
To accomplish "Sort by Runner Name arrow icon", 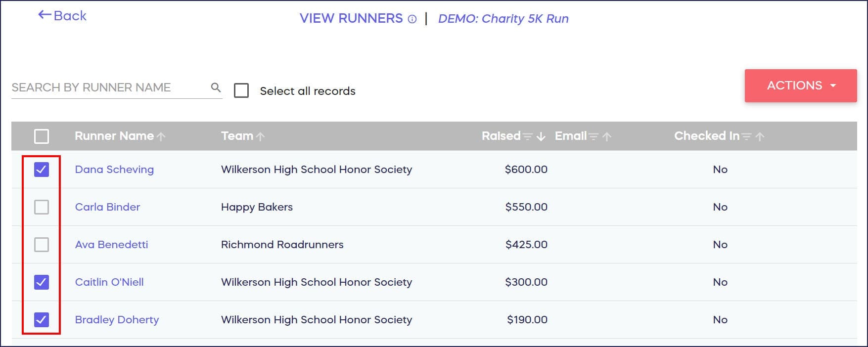I will (161, 136).
